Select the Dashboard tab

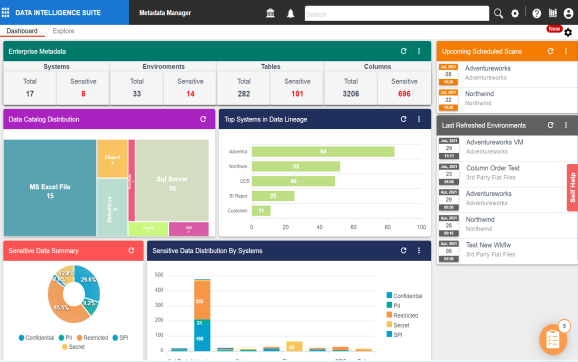pyautogui.click(x=22, y=31)
